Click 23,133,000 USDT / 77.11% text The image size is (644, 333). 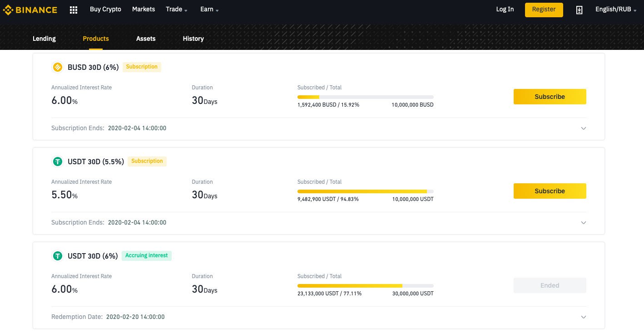tap(330, 294)
